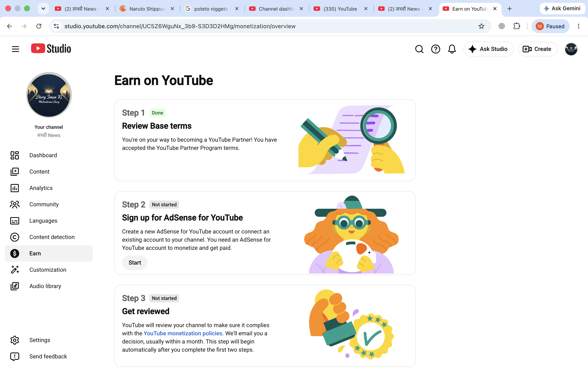588x368 pixels.
Task: Click the Get reviewed heading
Action: point(146,311)
